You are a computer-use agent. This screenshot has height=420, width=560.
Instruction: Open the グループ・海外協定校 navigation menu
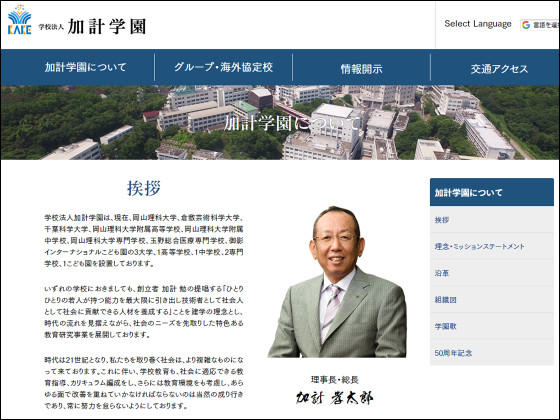[224, 67]
